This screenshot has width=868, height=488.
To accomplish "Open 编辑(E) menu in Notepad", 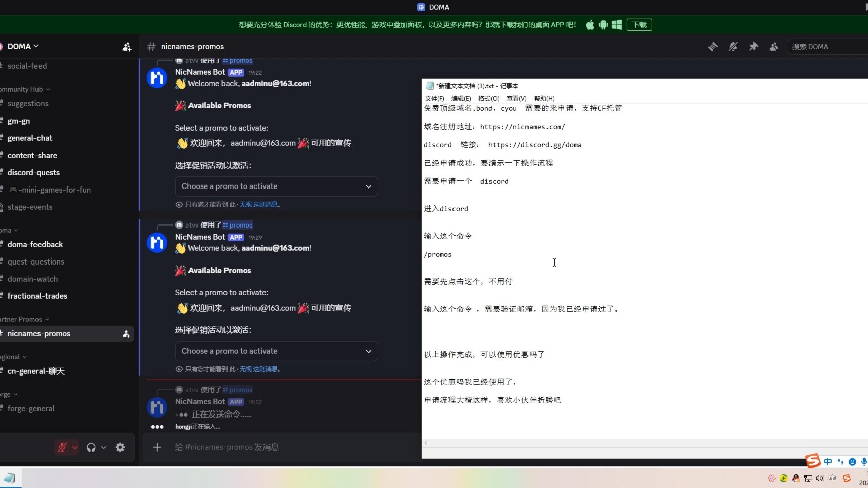I will coord(461,98).
